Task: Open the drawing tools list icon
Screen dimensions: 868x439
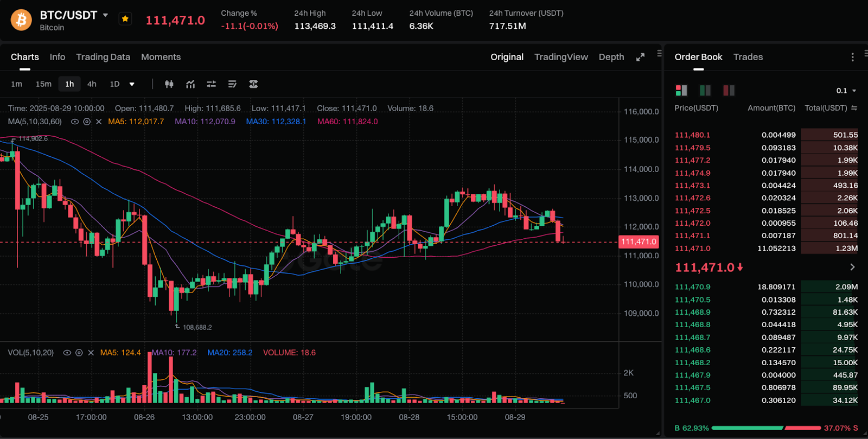Action: 232,84
